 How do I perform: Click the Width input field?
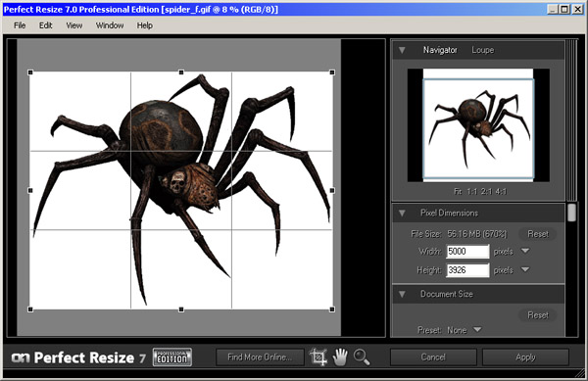point(467,252)
